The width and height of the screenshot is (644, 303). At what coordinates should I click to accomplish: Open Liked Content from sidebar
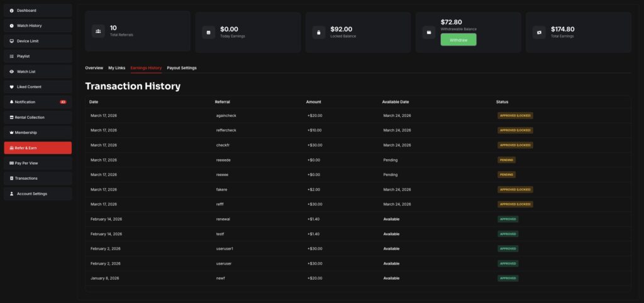pos(38,87)
